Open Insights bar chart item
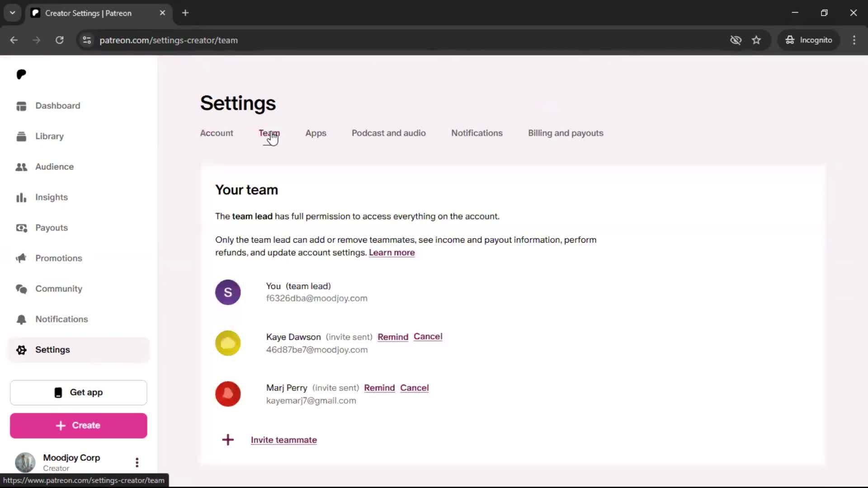Viewport: 868px width, 488px height. tap(51, 197)
